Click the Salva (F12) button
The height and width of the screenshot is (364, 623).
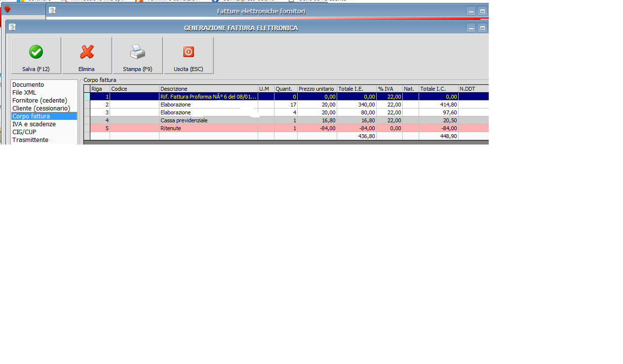tap(36, 55)
